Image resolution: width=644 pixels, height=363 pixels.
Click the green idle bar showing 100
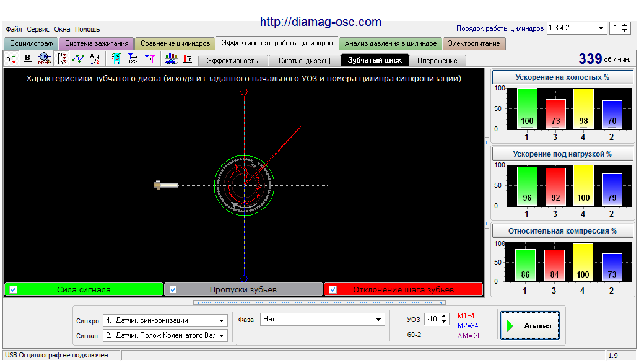(x=527, y=108)
